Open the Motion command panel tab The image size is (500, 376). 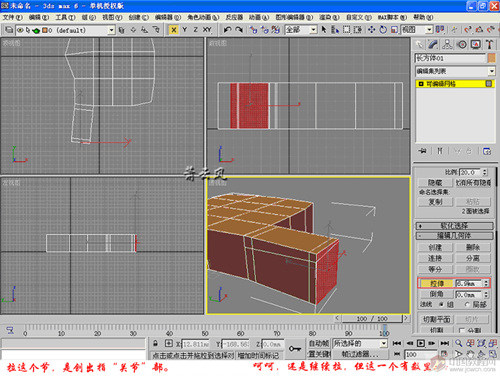pyautogui.click(x=462, y=45)
